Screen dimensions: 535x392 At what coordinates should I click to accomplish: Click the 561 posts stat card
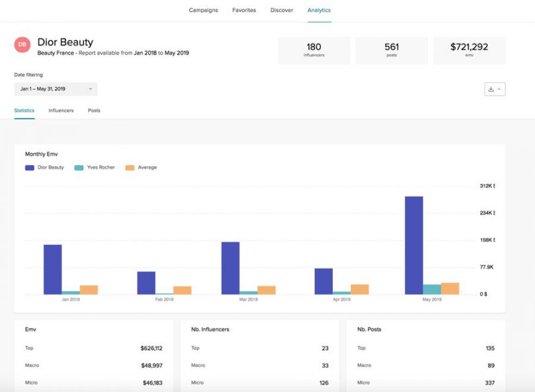392,50
